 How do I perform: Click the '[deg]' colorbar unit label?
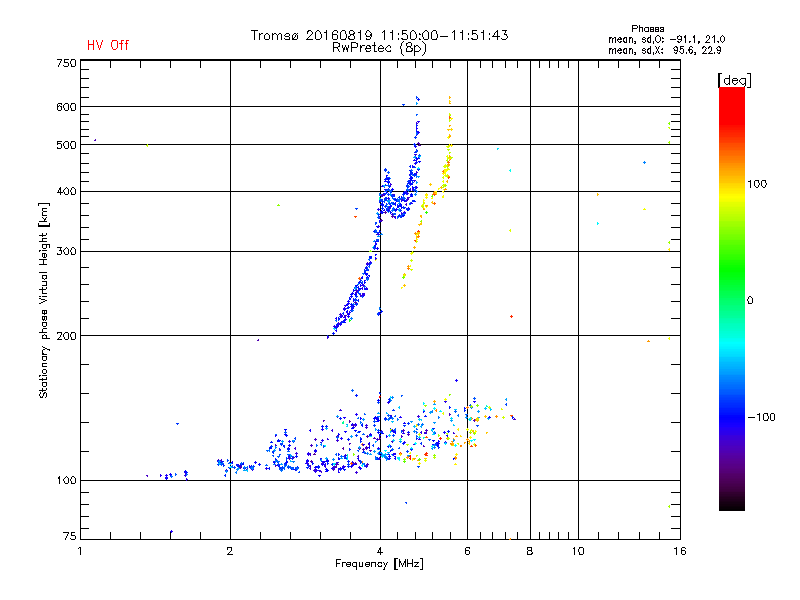coord(734,80)
